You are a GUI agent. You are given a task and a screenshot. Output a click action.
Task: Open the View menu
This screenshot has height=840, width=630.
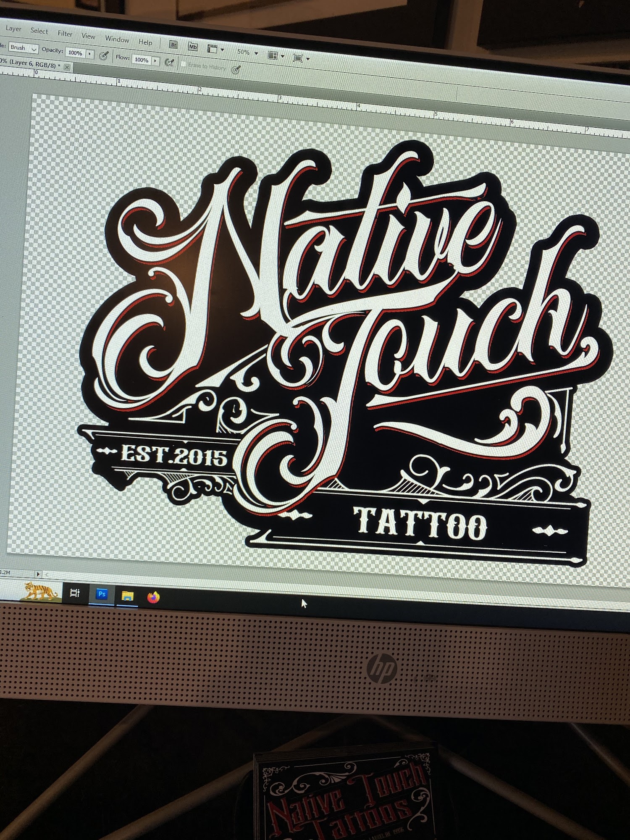[x=88, y=36]
